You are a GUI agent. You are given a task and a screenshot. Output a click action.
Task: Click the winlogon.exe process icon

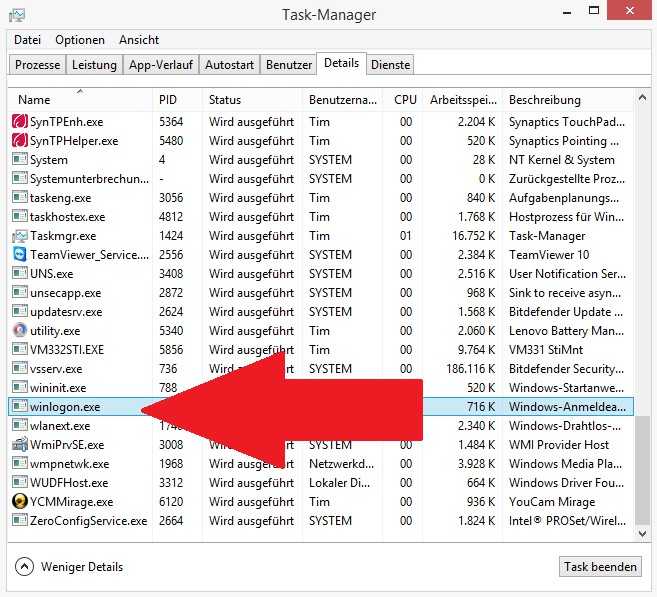point(20,406)
